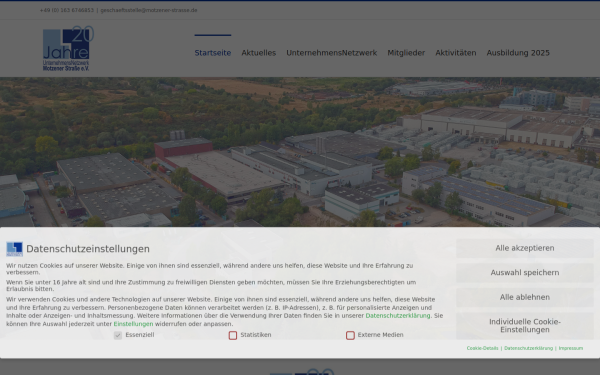Click the cookie dialog logo icon
600x375 pixels.
(14, 249)
